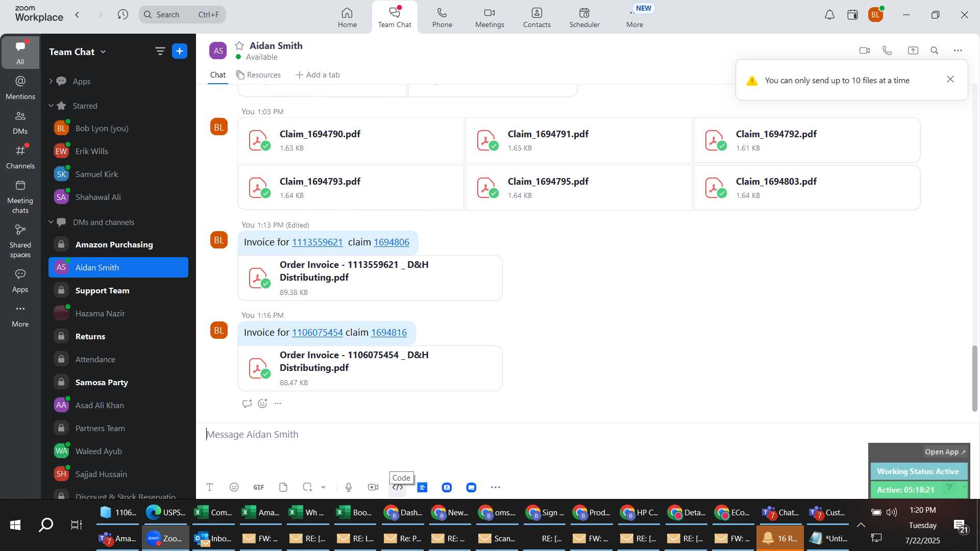Open the screenshot dropdown arrow
The image size is (980, 551).
click(323, 487)
